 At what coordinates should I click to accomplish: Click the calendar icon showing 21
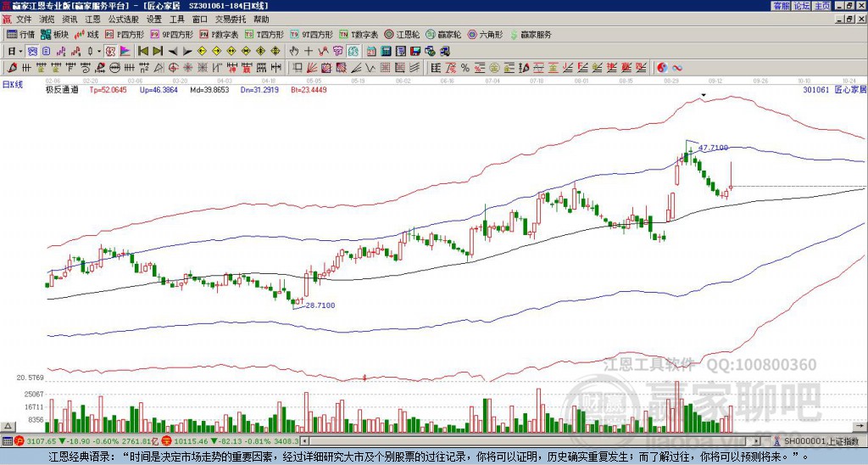click(371, 51)
